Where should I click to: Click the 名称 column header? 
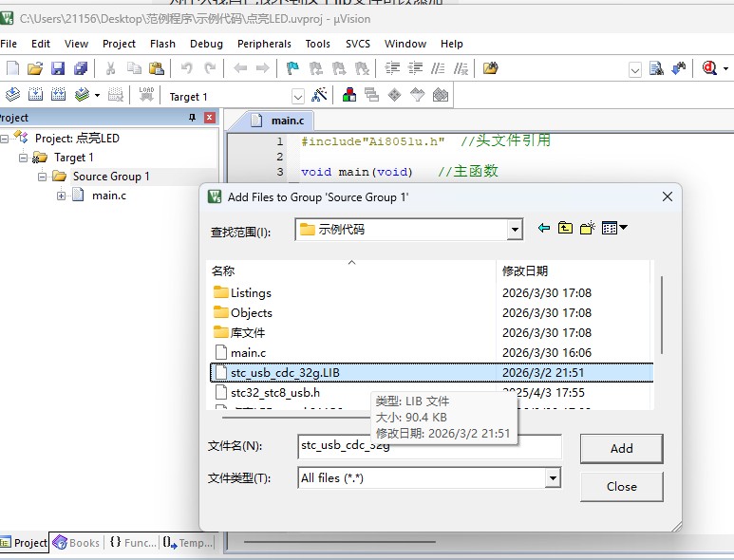pyautogui.click(x=351, y=271)
